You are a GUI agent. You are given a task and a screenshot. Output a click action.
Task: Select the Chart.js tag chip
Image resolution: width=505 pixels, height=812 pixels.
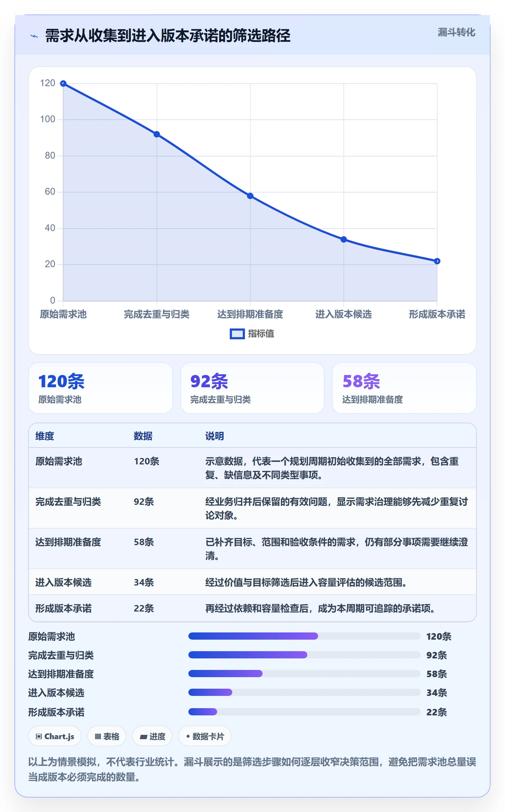(x=55, y=736)
